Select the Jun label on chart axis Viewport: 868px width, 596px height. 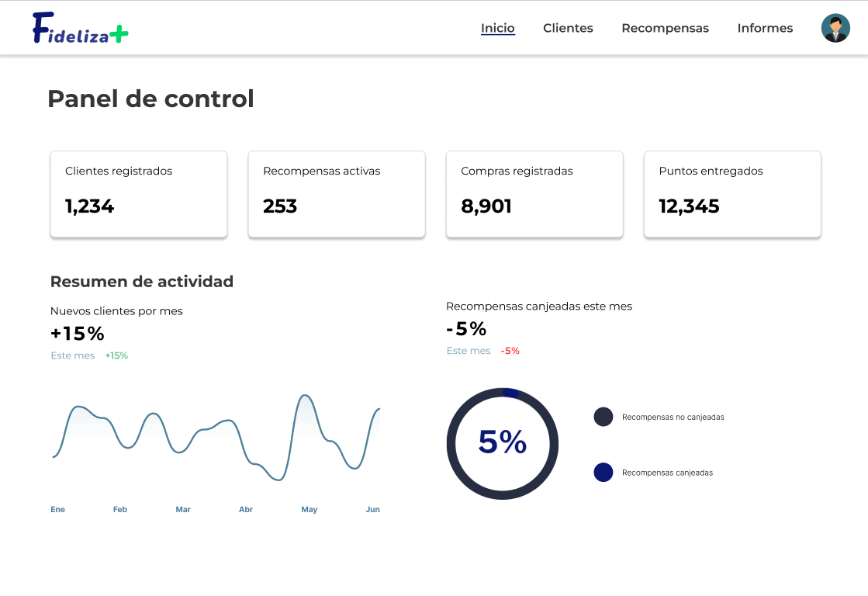tap(373, 510)
